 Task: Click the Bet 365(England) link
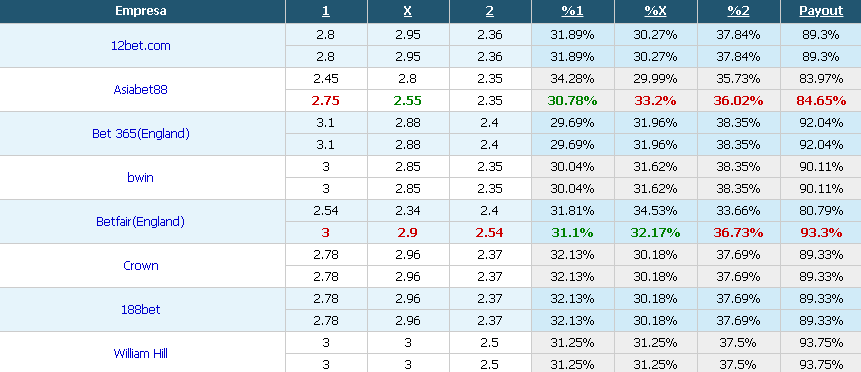[141, 134]
